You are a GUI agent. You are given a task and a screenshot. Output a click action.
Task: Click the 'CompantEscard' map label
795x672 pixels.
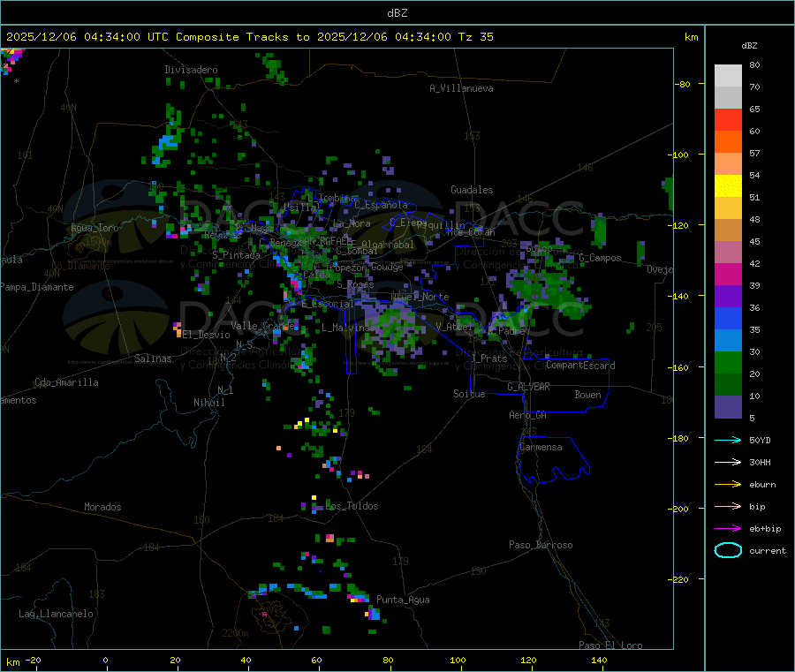[x=580, y=366]
